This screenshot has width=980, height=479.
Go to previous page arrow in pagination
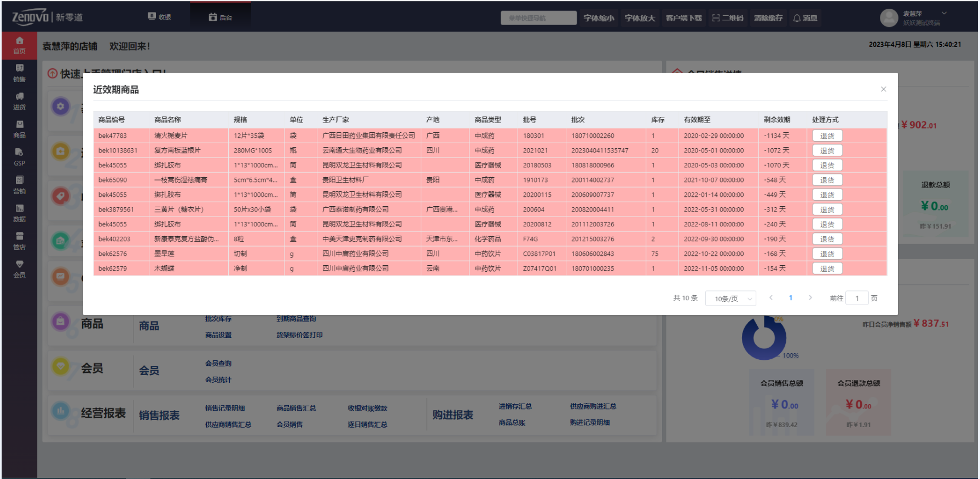pyautogui.click(x=771, y=298)
